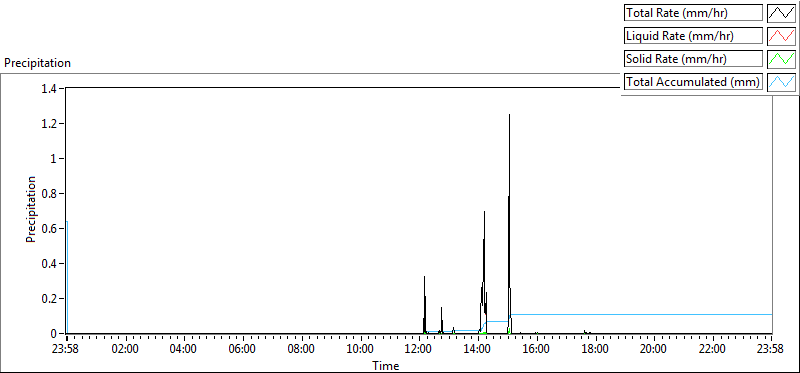Click the 20:00 time tick label
The image size is (800, 373).
coord(654,349)
